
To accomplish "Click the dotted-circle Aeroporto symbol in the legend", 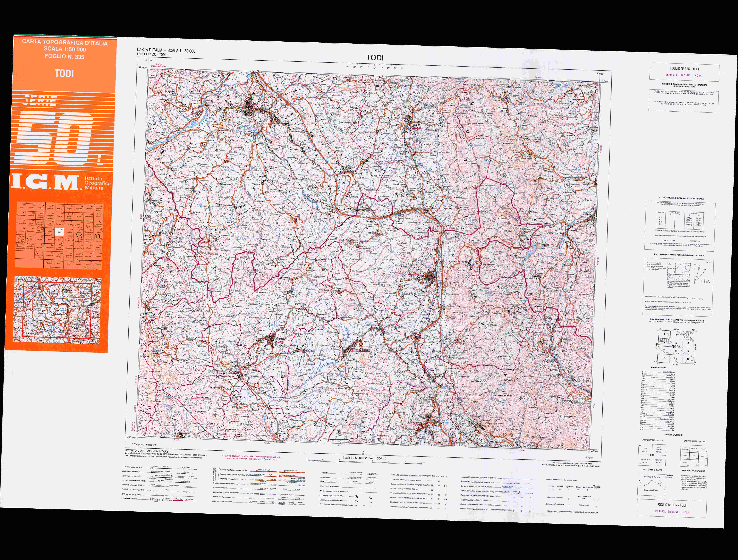I will (x=356, y=497).
